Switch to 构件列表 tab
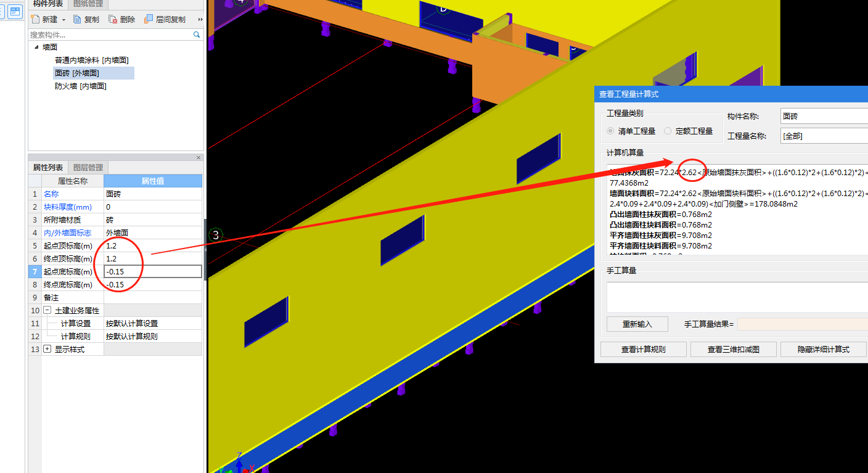The width and height of the screenshot is (868, 473). (48, 4)
